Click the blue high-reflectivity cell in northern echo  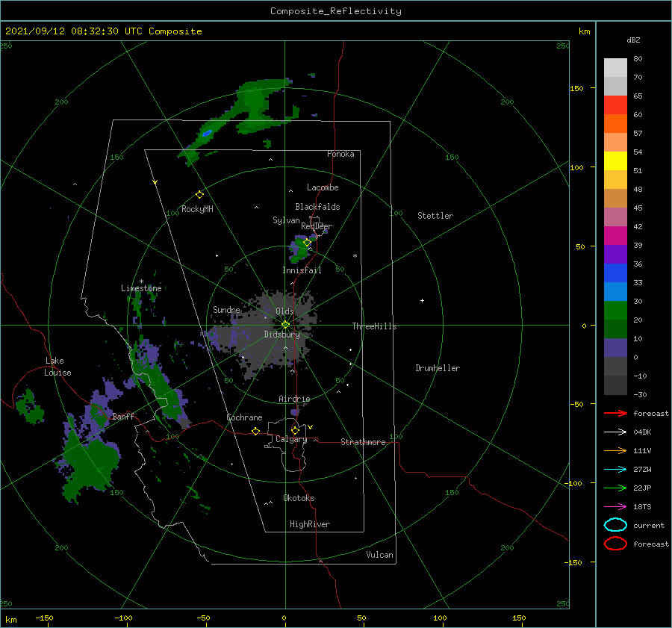point(207,134)
